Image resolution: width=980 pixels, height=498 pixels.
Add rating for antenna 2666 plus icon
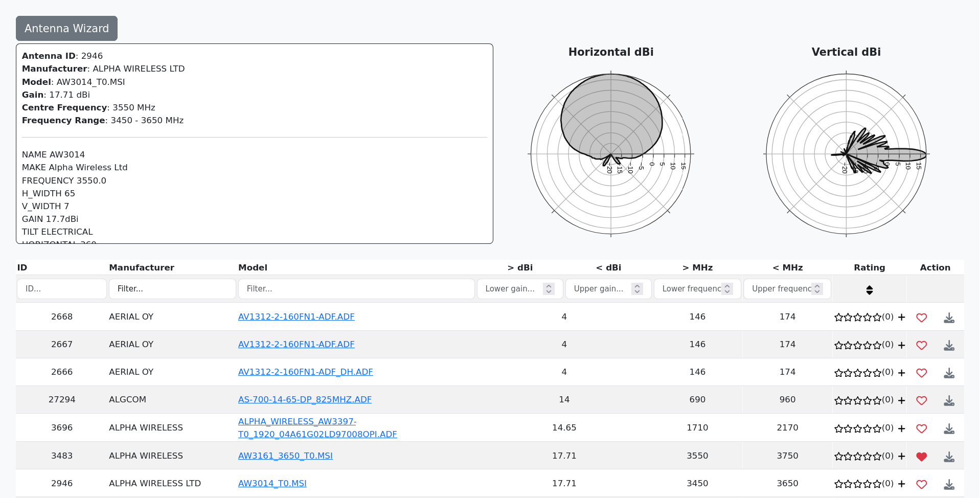pyautogui.click(x=902, y=373)
